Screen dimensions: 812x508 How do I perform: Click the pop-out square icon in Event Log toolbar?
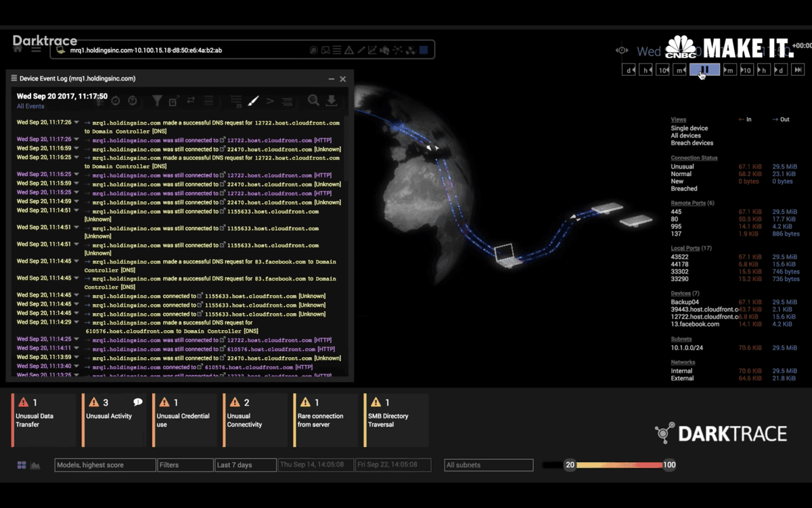pyautogui.click(x=174, y=100)
